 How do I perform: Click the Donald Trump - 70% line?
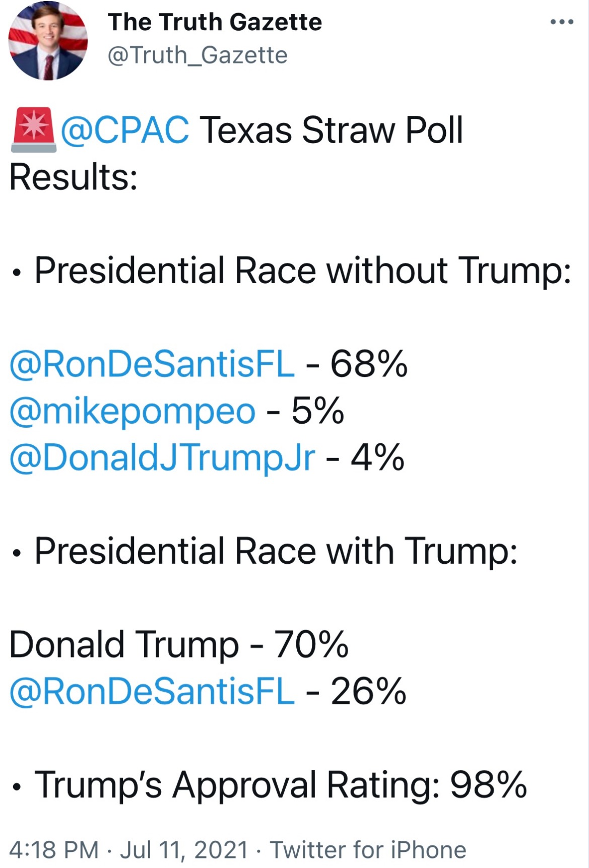(179, 645)
